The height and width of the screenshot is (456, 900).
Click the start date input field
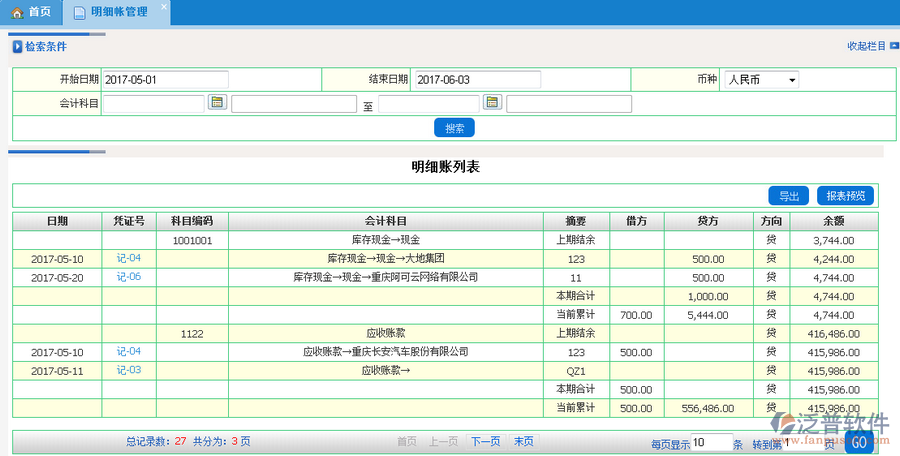[x=165, y=80]
